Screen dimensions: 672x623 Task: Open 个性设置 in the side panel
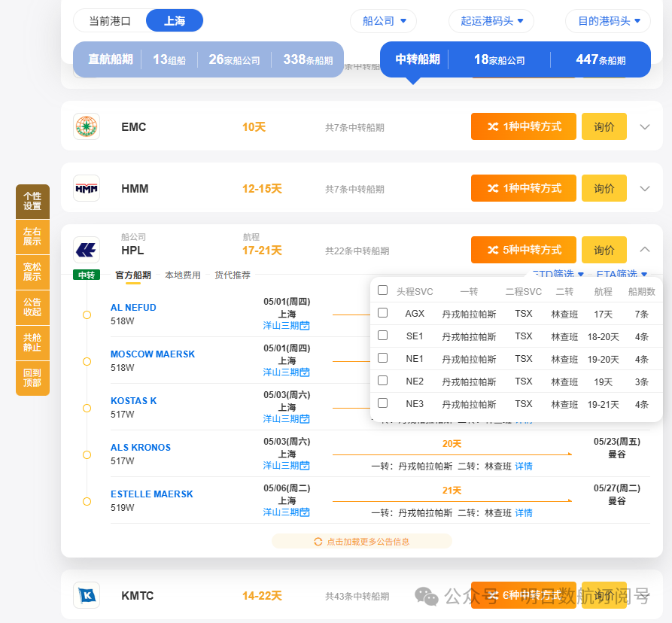coord(32,202)
